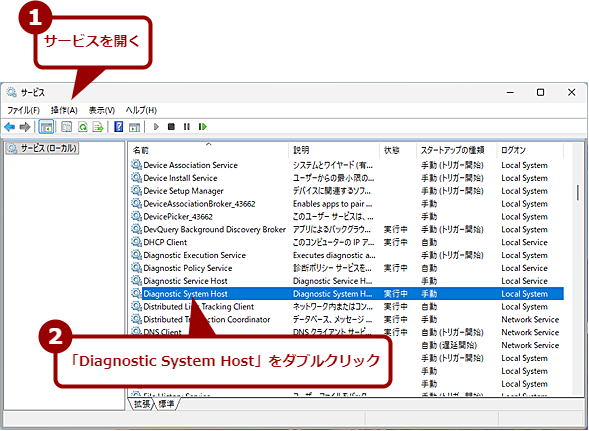Click the Restart Service icon
Image resolution: width=589 pixels, height=431 pixels.
coord(203,127)
